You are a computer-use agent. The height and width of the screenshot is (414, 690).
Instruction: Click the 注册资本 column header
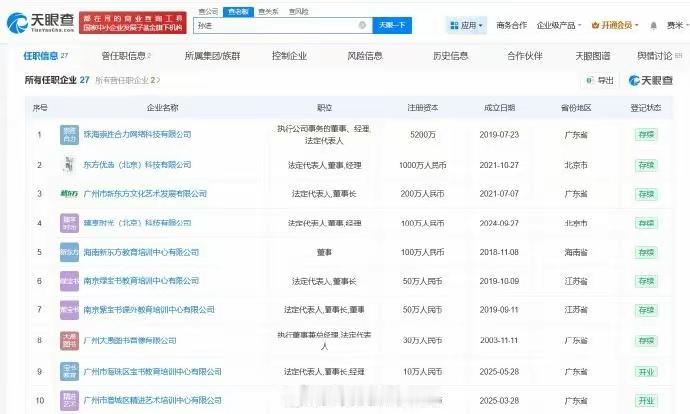tap(422, 108)
